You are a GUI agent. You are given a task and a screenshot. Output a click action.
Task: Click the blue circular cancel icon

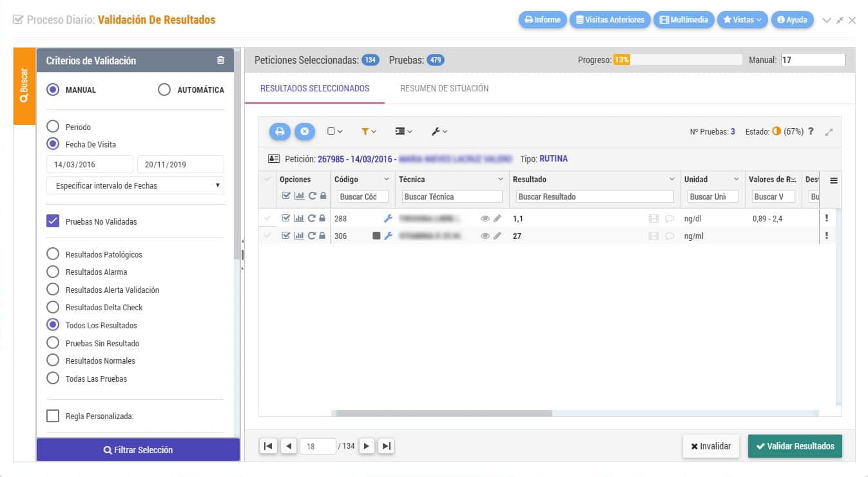tap(305, 131)
